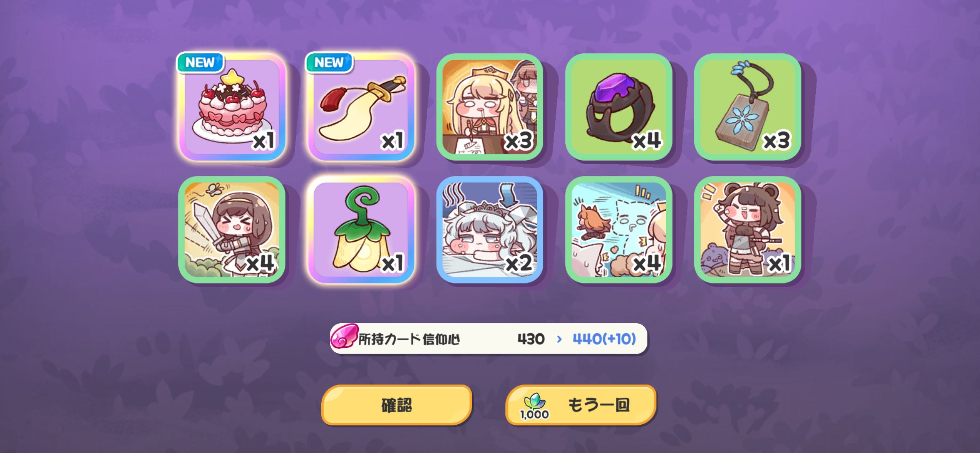980x453 pixels.
Task: Click the 所持カード信仰心 points bar
Action: [x=488, y=339]
